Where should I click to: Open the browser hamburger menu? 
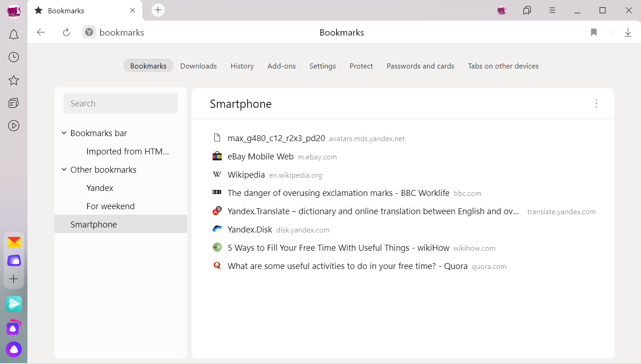click(x=552, y=11)
